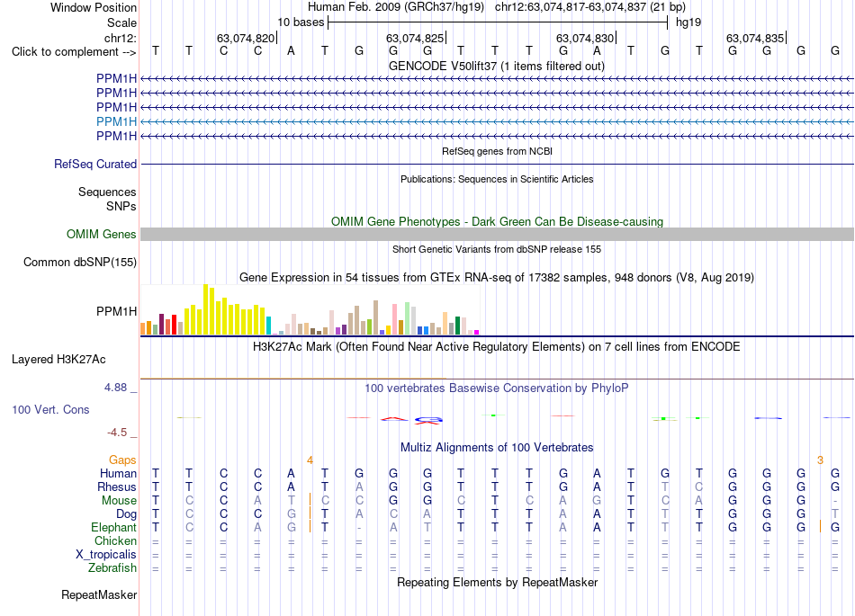The width and height of the screenshot is (855, 616).
Task: Select the Zebrafish alignment row label
Action: tap(112, 567)
